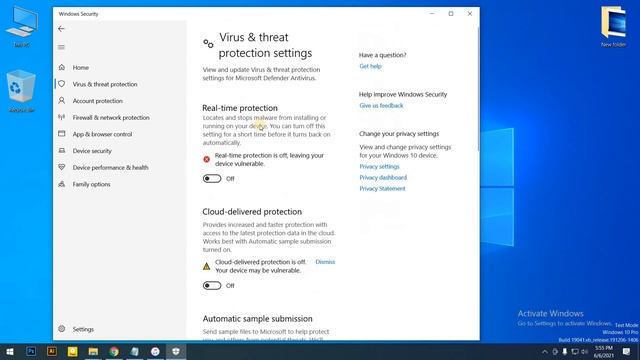Click the network tray icon
The height and width of the screenshot is (360, 640).
pos(575,351)
